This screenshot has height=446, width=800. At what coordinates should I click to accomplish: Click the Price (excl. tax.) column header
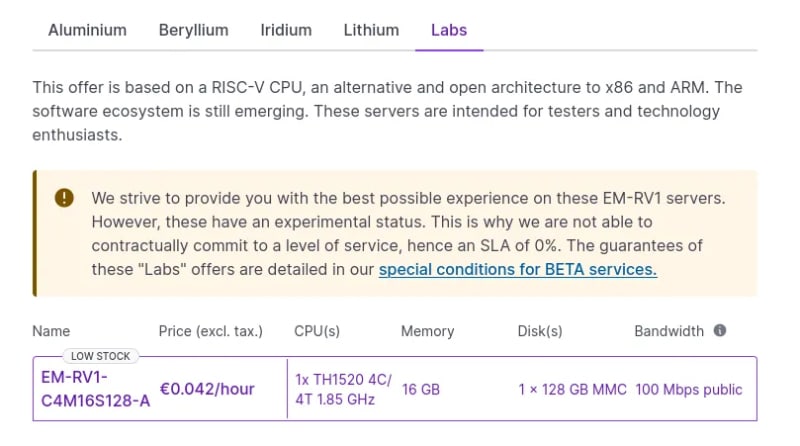pyautogui.click(x=211, y=331)
